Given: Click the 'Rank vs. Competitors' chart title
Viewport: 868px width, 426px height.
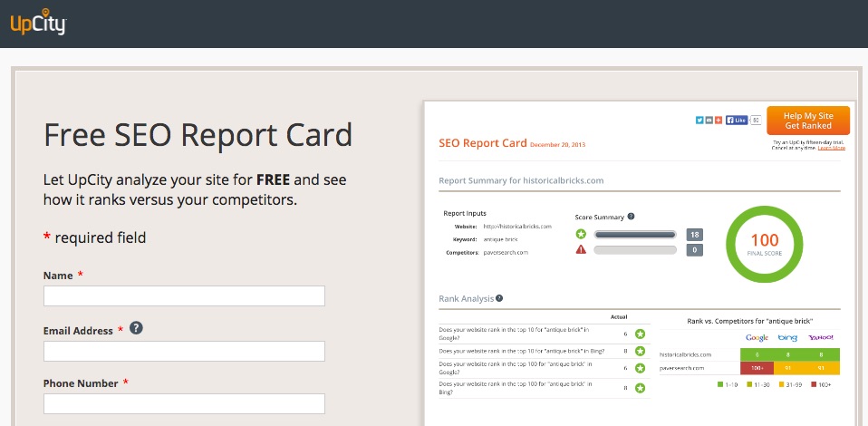Looking at the screenshot, I should 749,321.
